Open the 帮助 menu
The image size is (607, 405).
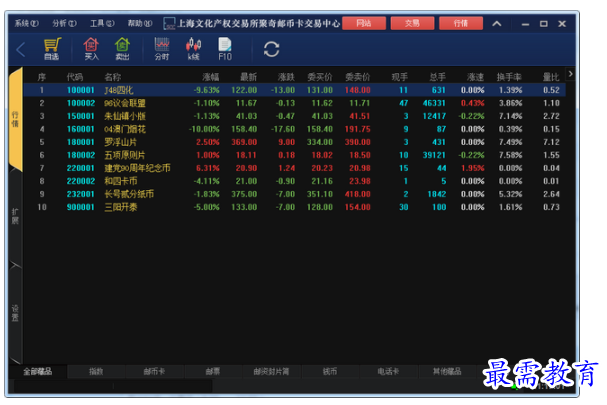click(140, 24)
